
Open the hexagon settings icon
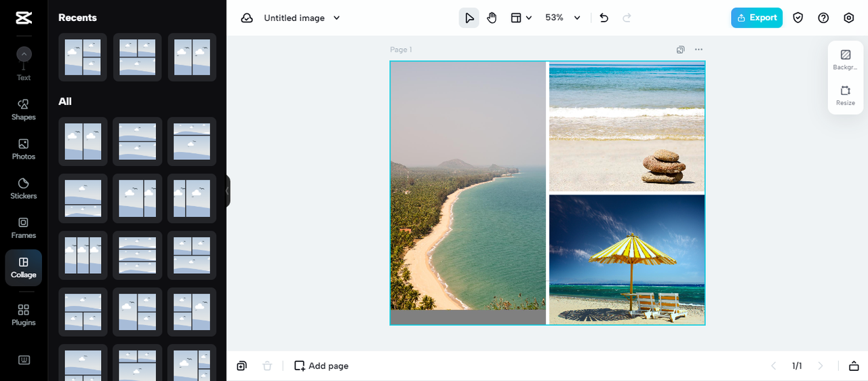click(849, 18)
